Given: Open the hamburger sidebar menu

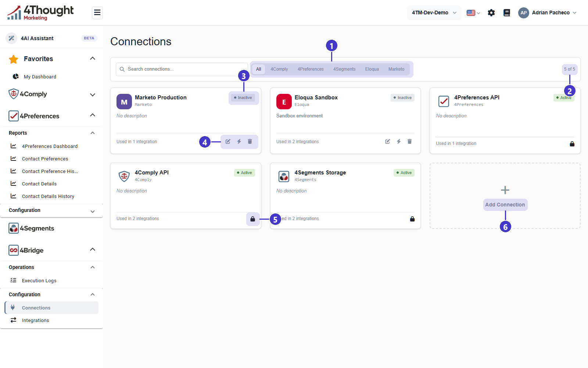Looking at the screenshot, I should [97, 13].
